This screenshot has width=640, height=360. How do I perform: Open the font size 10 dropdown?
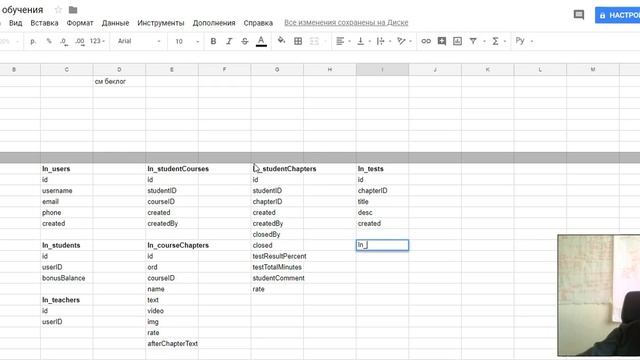187,41
